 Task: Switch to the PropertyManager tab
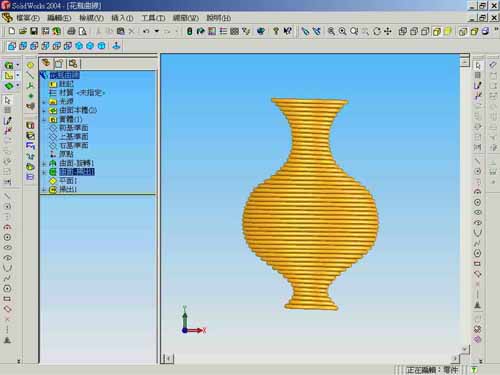click(59, 63)
